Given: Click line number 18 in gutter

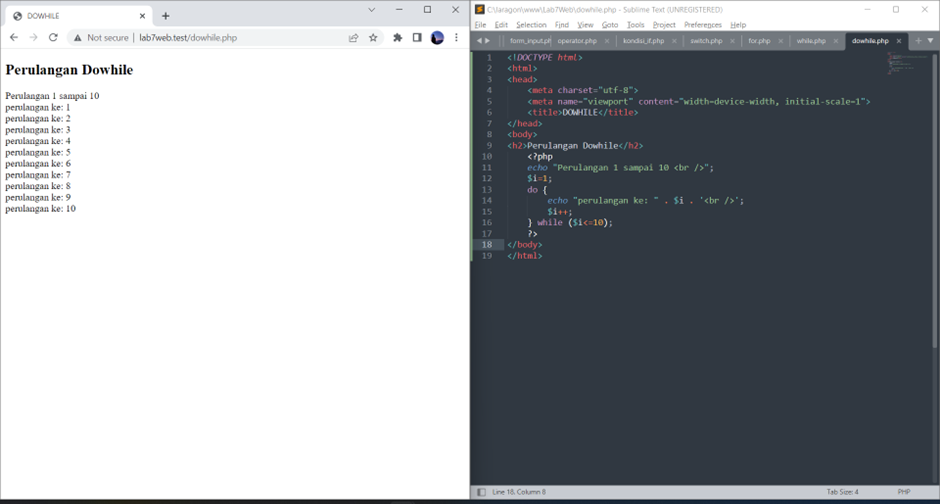Looking at the screenshot, I should click(487, 245).
